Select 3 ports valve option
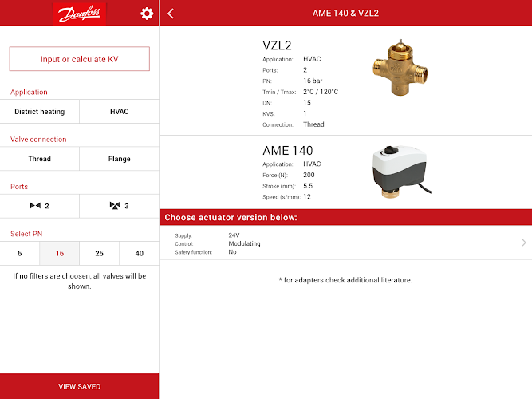The width and height of the screenshot is (532, 399). [x=119, y=206]
